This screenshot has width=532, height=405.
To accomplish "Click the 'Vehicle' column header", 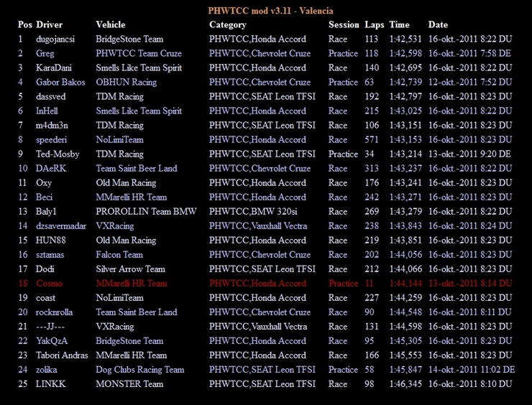I will (111, 24).
